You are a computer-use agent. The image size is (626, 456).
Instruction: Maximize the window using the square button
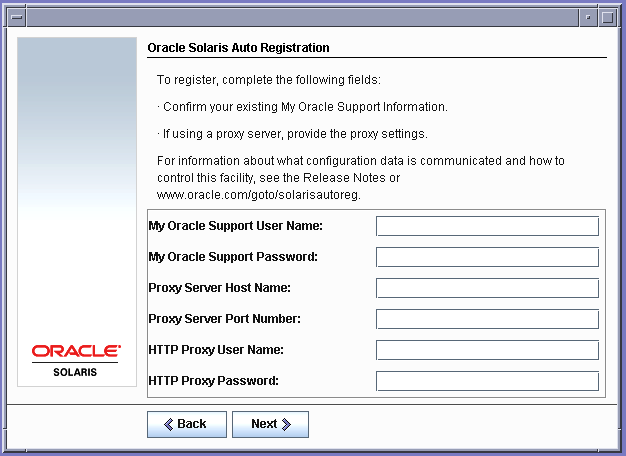coord(608,17)
